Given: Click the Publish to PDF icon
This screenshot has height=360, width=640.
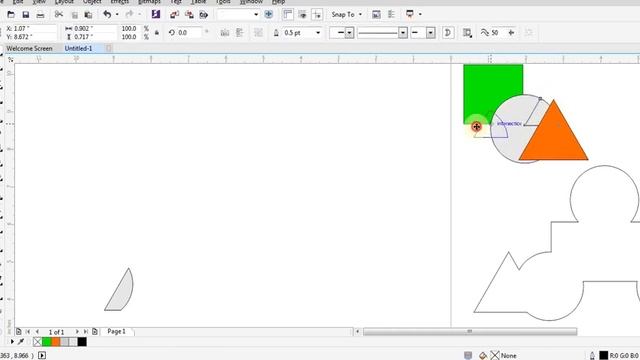Looking at the screenshot, I should coord(204,15).
